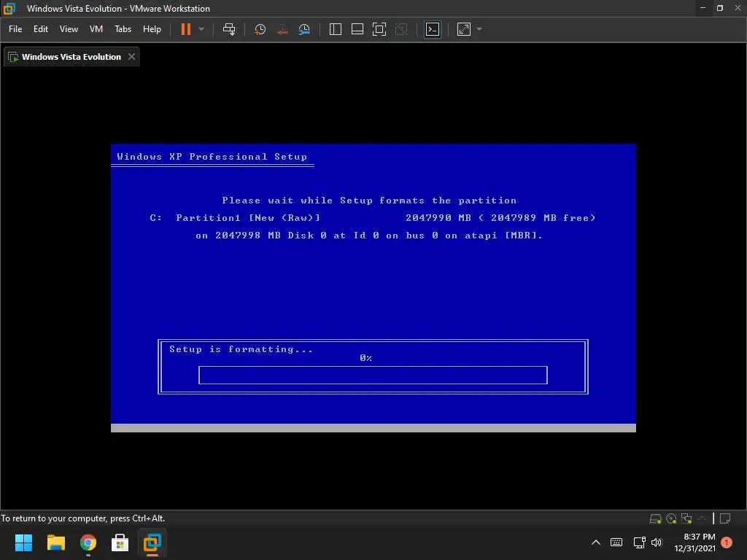The image size is (747, 560).
Task: Click the VMware Workstation taskbar icon
Action: pyautogui.click(x=152, y=542)
